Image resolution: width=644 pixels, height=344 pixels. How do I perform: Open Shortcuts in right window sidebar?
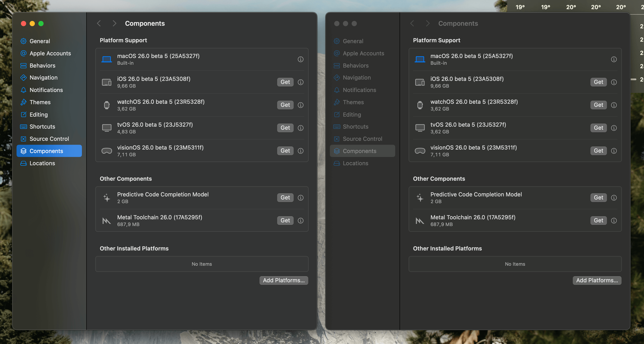pos(363,127)
